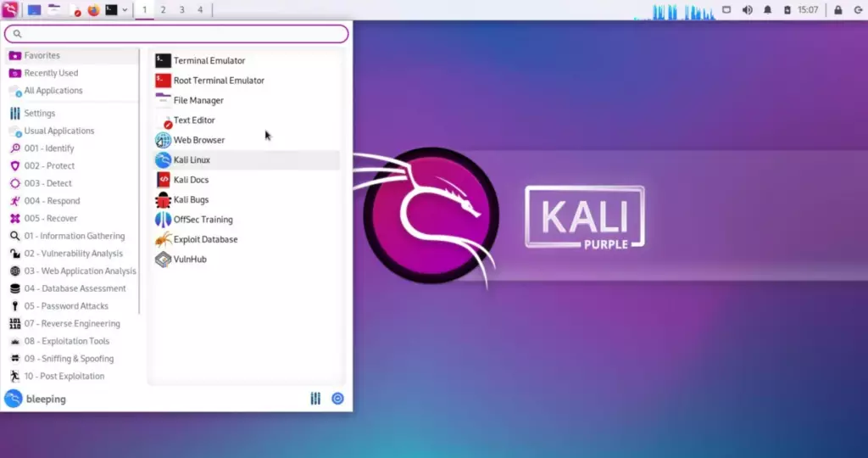Launch Firefox from the top panel
868x458 pixels.
coord(93,10)
